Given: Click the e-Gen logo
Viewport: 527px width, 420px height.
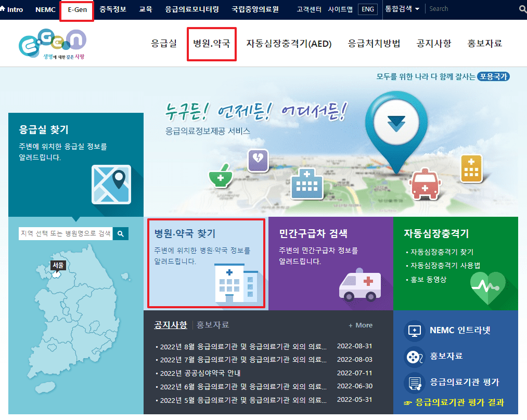Looking at the screenshot, I should [52, 43].
